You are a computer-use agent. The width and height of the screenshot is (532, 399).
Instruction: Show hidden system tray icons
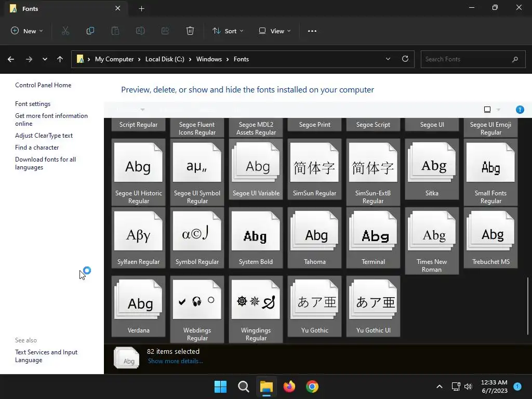click(440, 387)
